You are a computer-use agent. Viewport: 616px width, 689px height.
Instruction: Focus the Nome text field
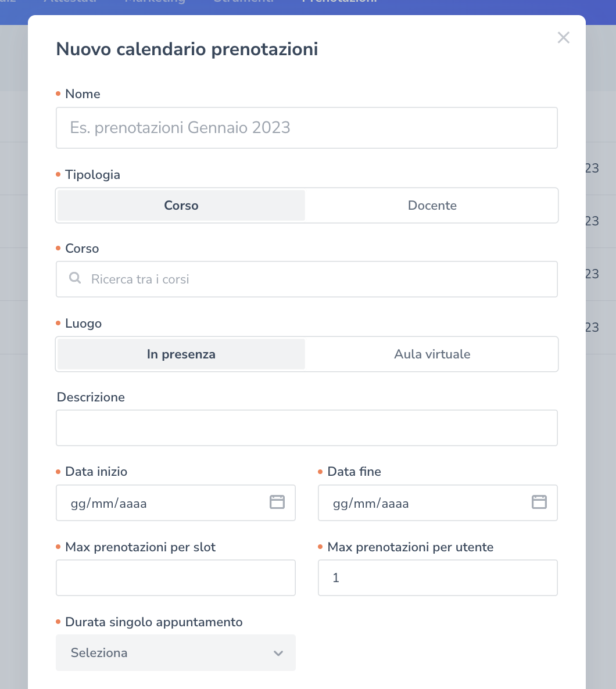click(x=306, y=128)
